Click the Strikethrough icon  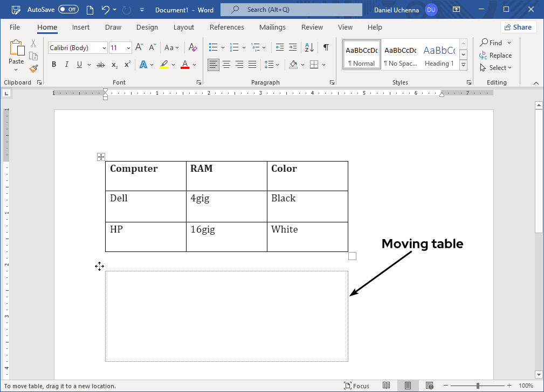tap(99, 64)
